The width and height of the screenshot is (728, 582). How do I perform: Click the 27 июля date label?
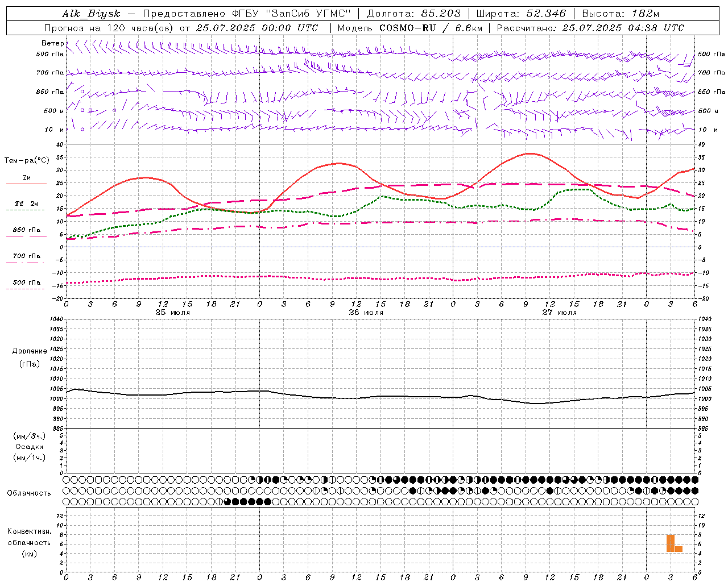(560, 313)
